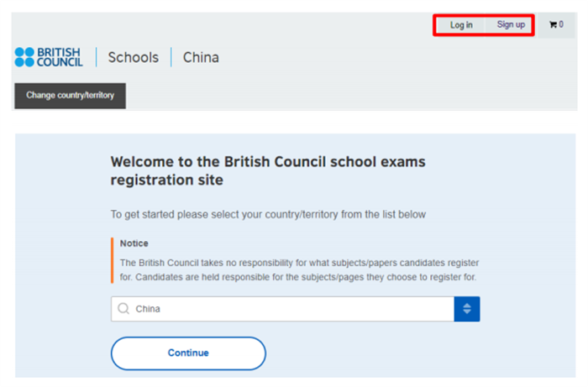Expand the country list with blue arrow button
Screen dimensions: 588x387
(x=467, y=309)
